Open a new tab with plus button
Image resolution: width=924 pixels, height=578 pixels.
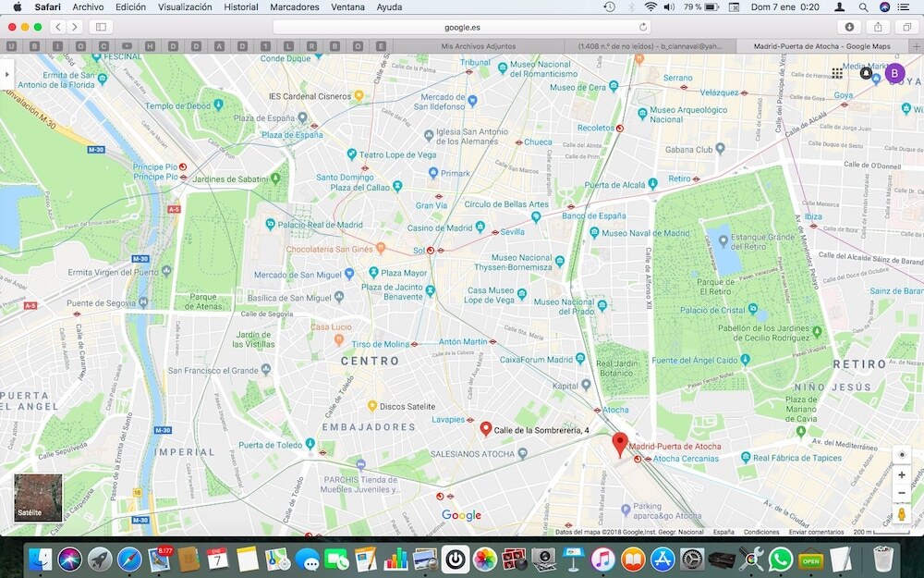point(916,45)
